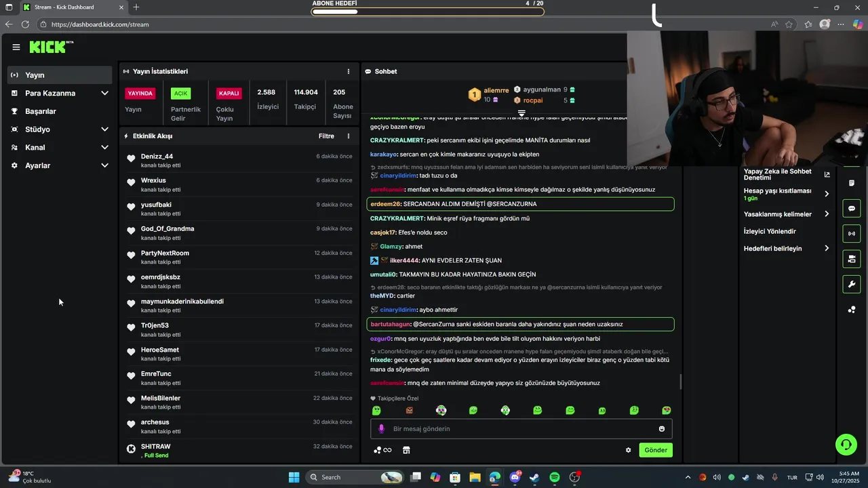The width and height of the screenshot is (868, 488).
Task: Click the KAPALI Çoklu Yayın badge
Action: tap(229, 94)
